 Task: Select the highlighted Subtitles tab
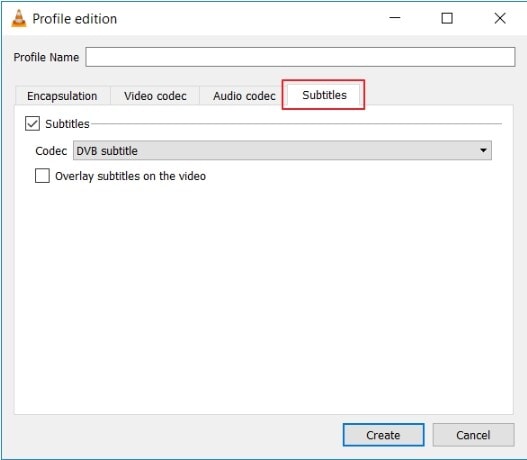[324, 95]
